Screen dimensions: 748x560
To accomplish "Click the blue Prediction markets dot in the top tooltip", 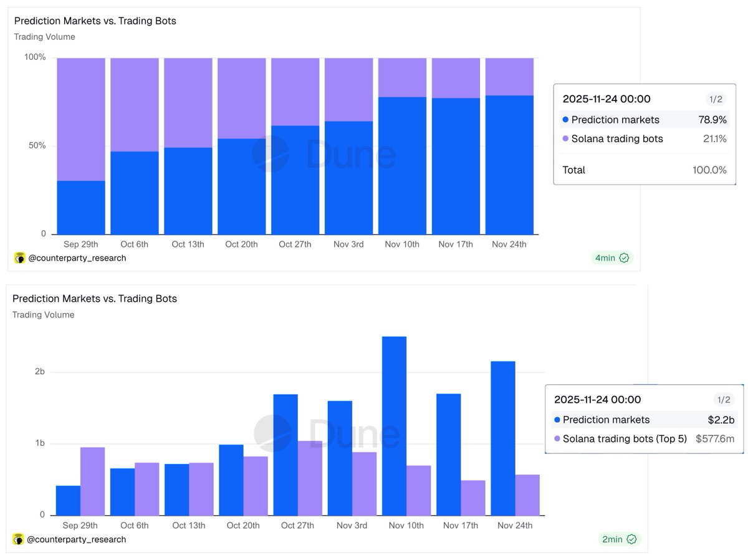I will coord(565,120).
